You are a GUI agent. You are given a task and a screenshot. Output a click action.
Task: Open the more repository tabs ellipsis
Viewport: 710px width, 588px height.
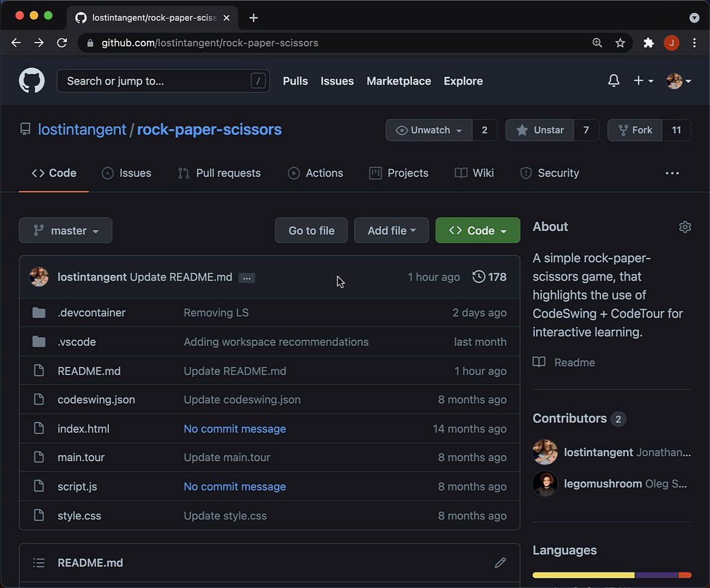click(672, 173)
